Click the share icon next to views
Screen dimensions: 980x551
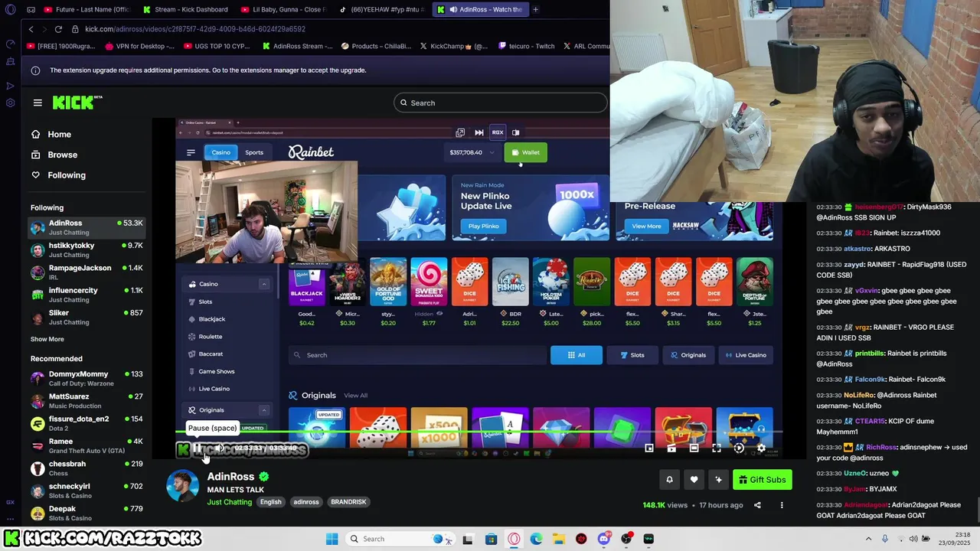click(757, 505)
